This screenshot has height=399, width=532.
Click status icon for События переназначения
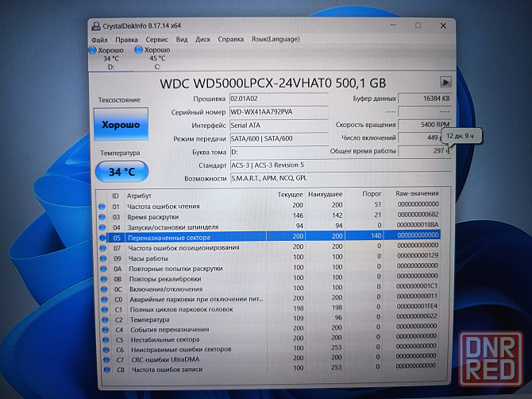[106, 329]
